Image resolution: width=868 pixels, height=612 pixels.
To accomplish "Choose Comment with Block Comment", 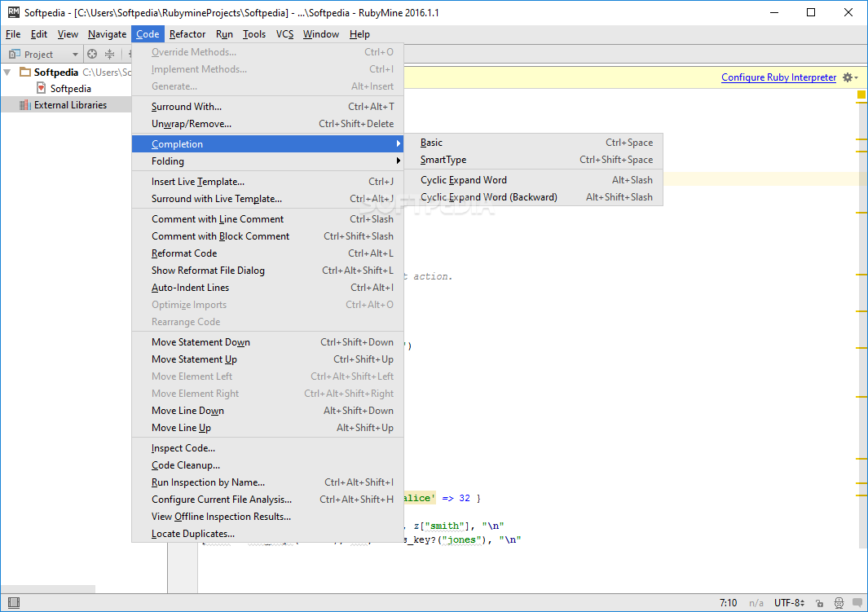I will (x=267, y=236).
